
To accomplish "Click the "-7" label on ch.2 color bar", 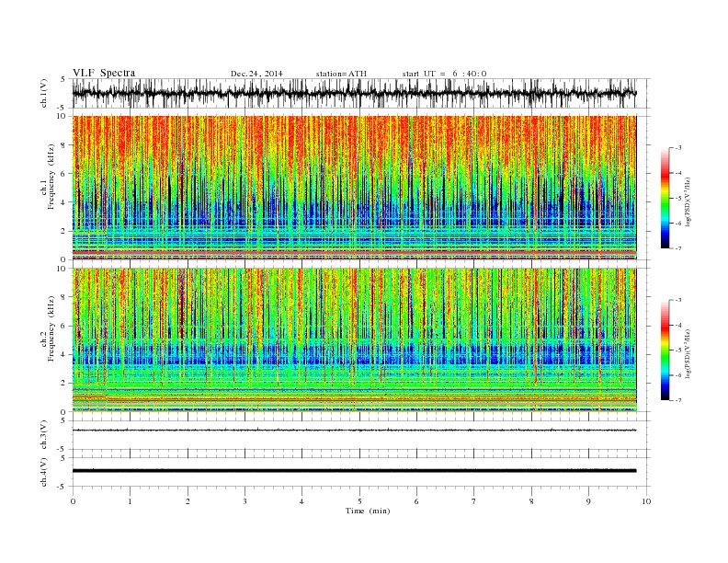I will (678, 400).
